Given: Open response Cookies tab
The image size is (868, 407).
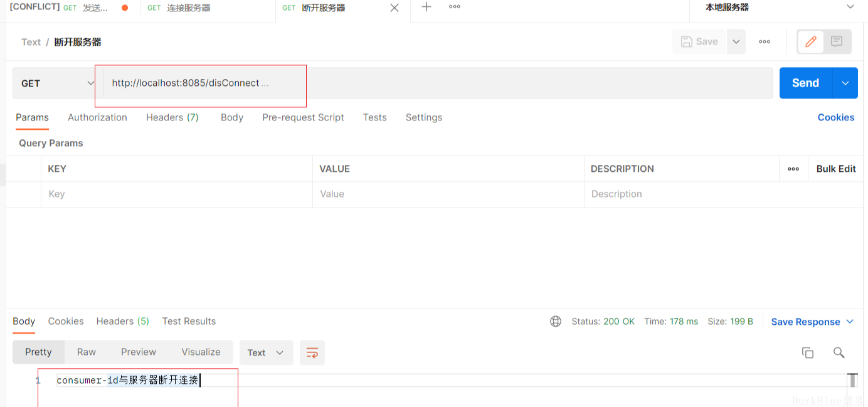Looking at the screenshot, I should pos(66,321).
